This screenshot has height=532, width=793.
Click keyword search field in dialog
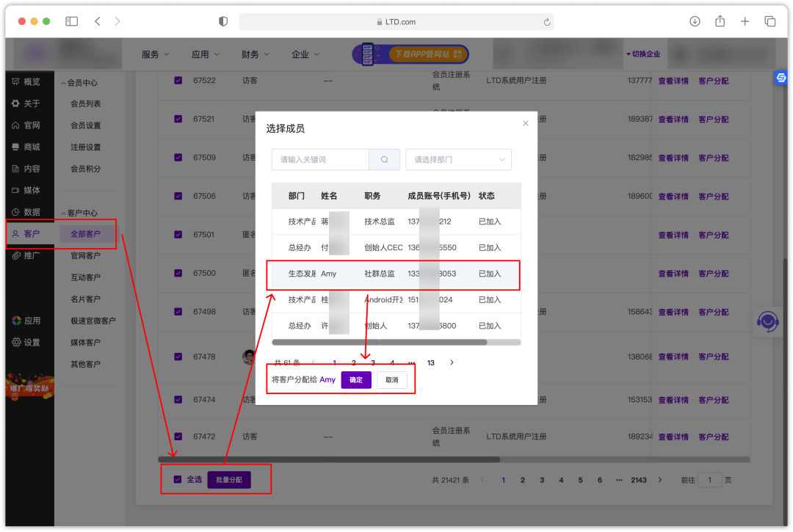[320, 159]
